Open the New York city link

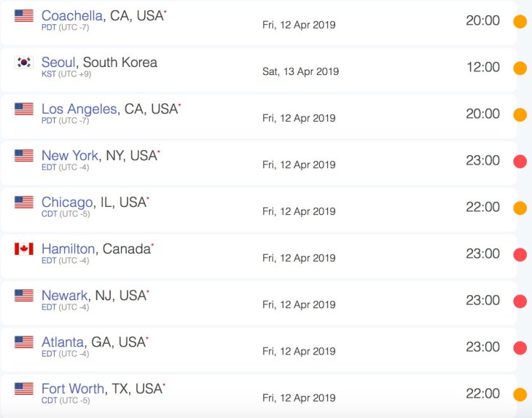click(70, 156)
